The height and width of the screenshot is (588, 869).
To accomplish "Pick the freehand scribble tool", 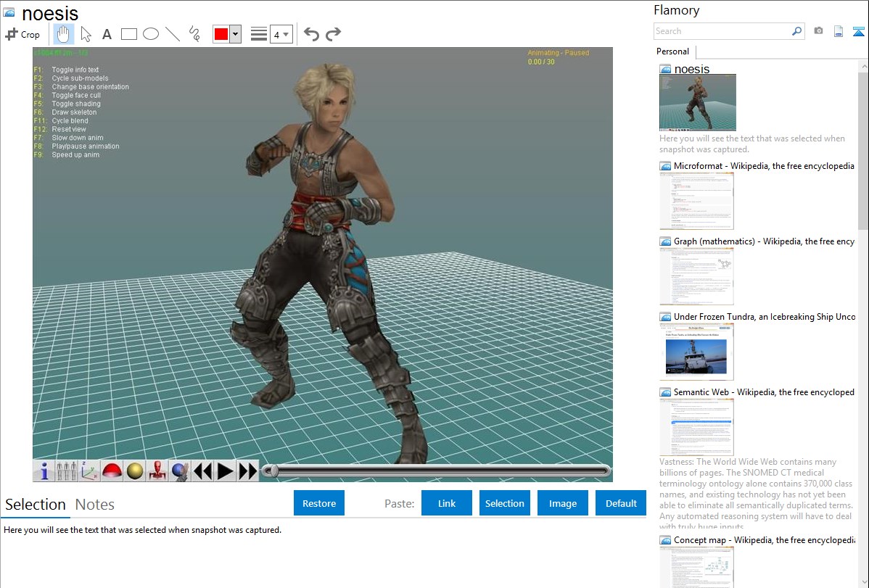I will point(194,34).
